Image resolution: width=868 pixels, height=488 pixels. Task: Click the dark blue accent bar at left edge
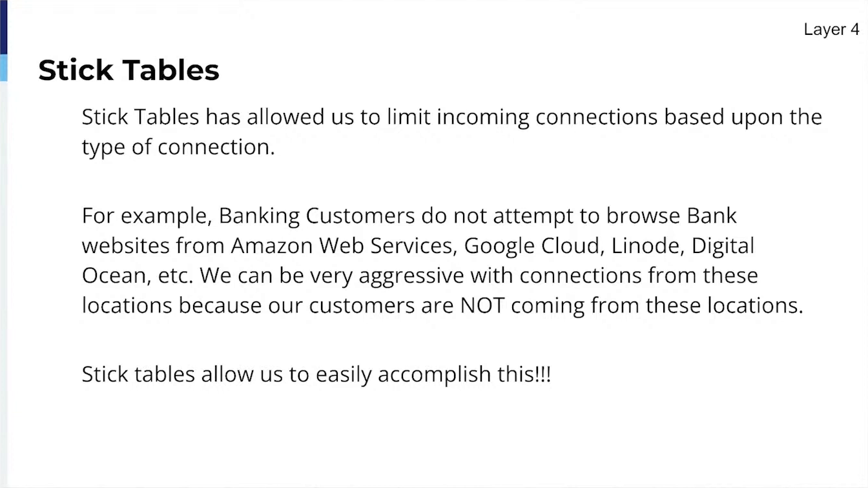(3, 26)
